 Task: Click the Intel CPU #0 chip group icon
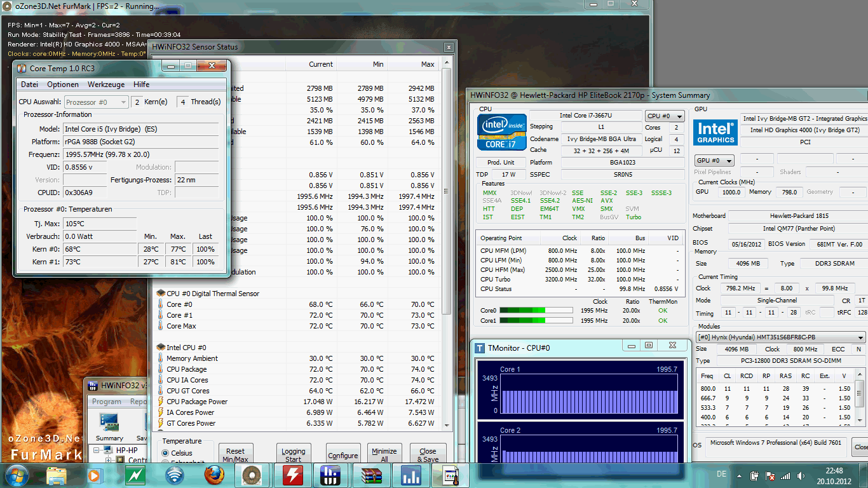161,348
